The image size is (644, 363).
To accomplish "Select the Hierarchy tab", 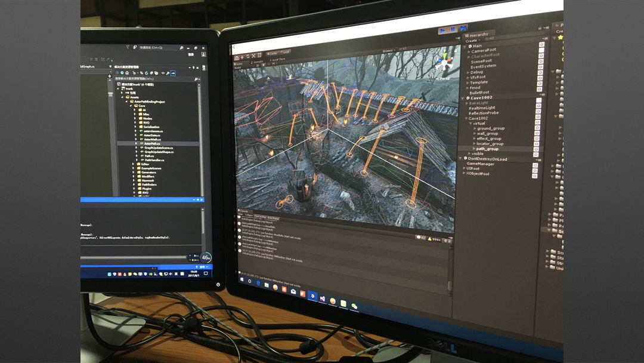I will 477,35.
